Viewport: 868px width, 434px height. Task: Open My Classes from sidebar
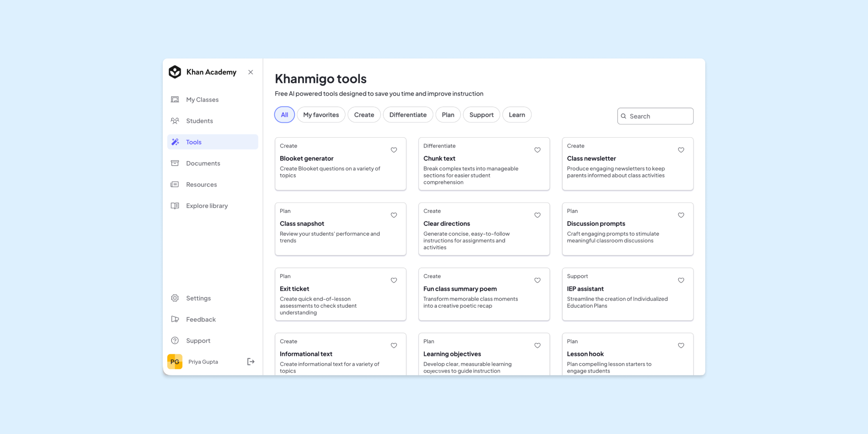[x=213, y=100]
